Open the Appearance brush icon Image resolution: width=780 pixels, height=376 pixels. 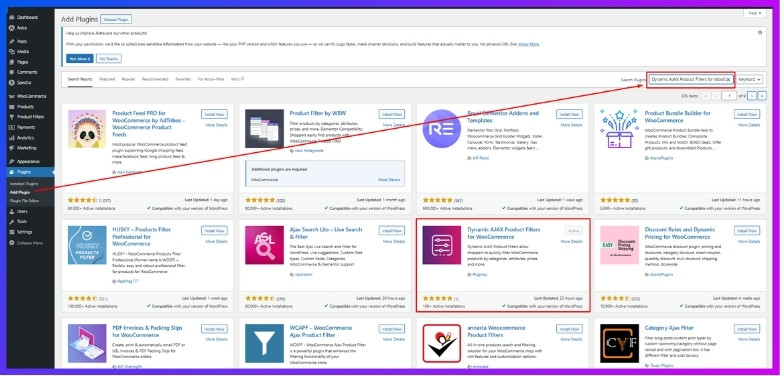(11, 162)
